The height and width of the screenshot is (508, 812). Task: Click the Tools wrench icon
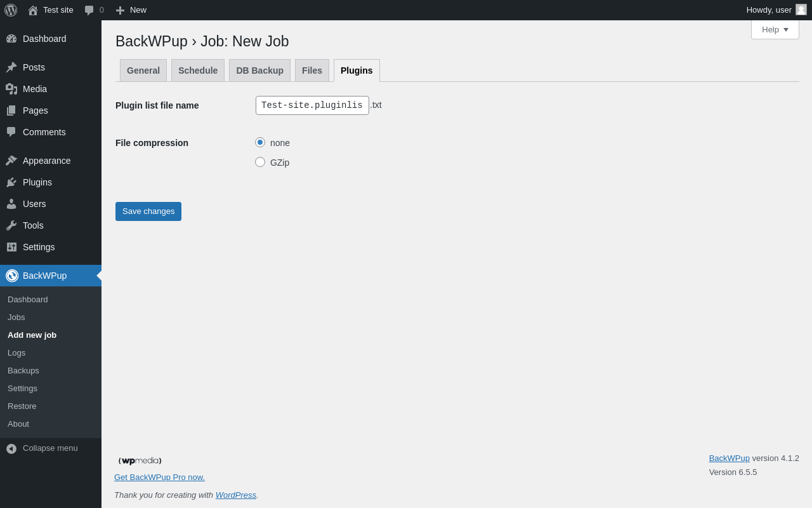click(11, 225)
